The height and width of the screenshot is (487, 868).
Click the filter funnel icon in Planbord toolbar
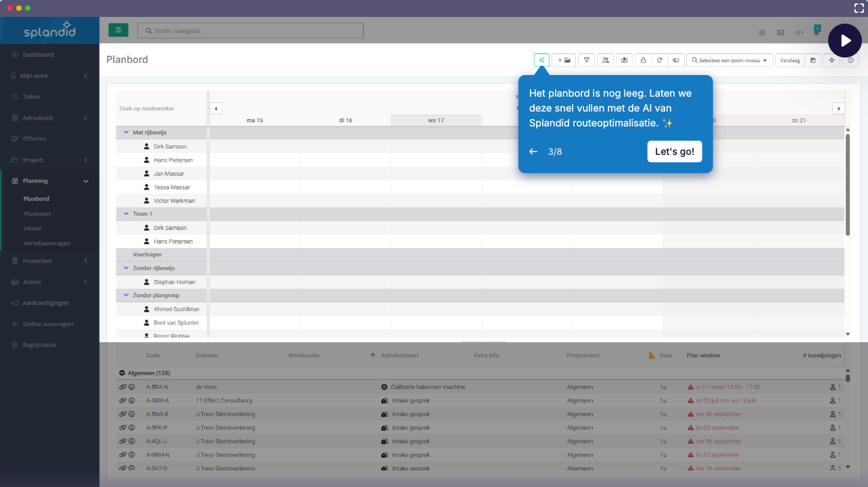pyautogui.click(x=587, y=60)
